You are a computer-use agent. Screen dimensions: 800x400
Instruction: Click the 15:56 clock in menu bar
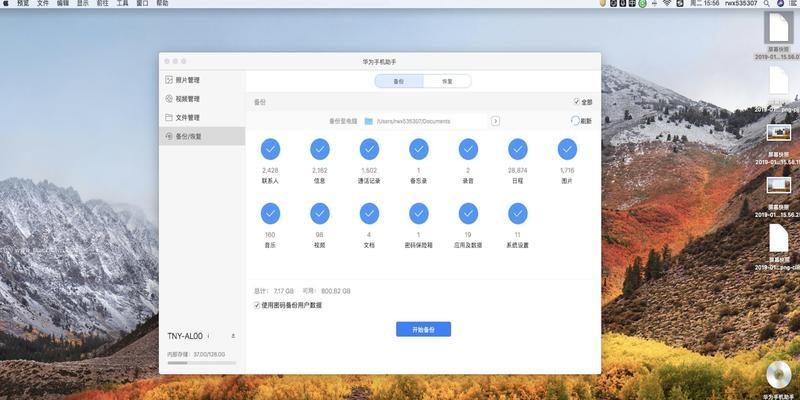711,3
